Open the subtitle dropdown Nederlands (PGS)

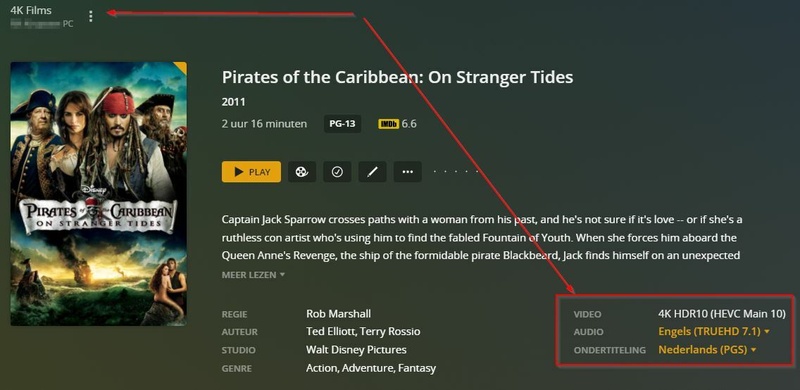pos(707,350)
